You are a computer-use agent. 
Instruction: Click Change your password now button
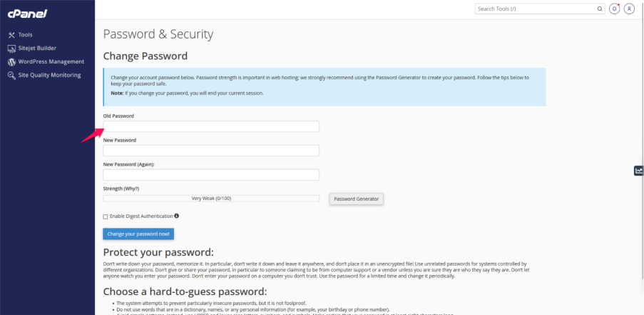(138, 234)
